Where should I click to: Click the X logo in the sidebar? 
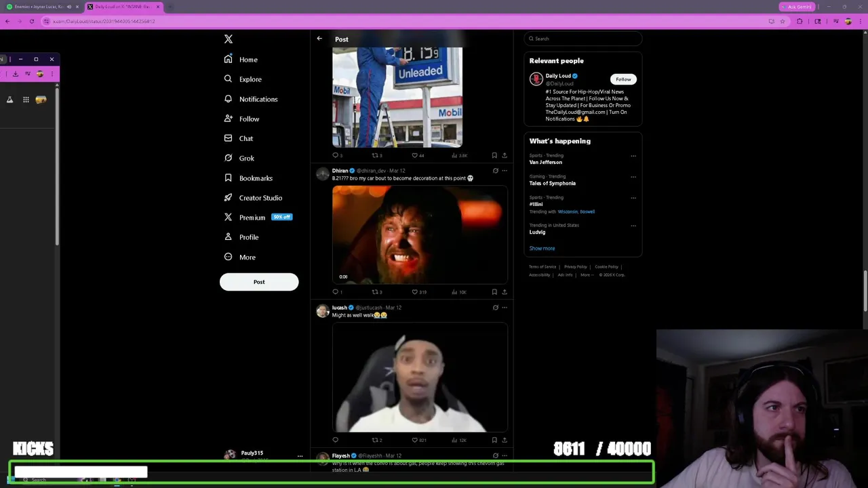tap(229, 39)
